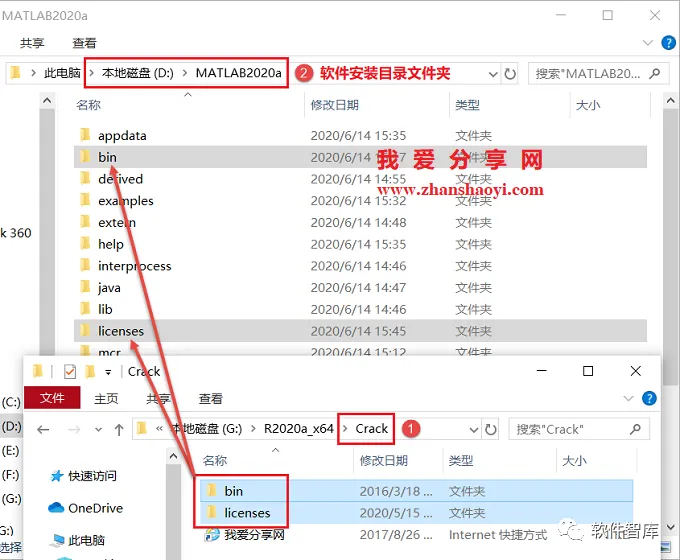Screen dimensions: 680x560
Task: Expand chevron after 本地磁盘 (D:) breadcrumb
Action: (185, 73)
